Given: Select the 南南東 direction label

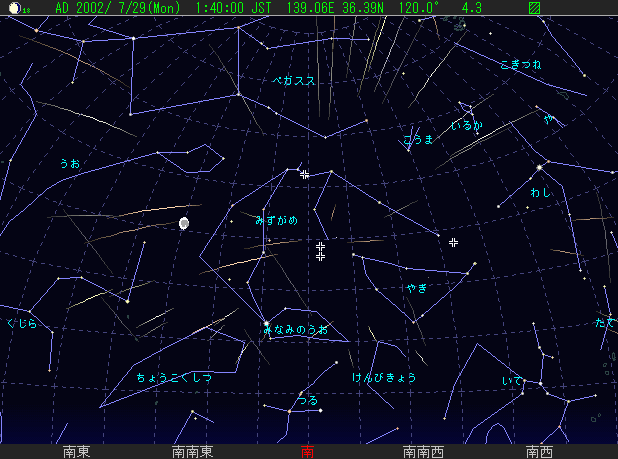Looking at the screenshot, I should coord(193,451).
